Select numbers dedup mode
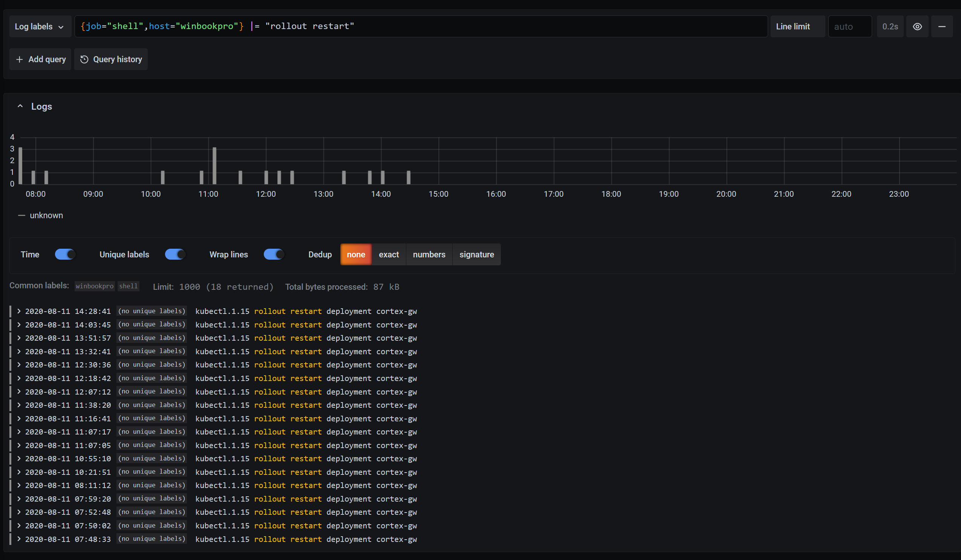This screenshot has width=961, height=560. pyautogui.click(x=428, y=255)
